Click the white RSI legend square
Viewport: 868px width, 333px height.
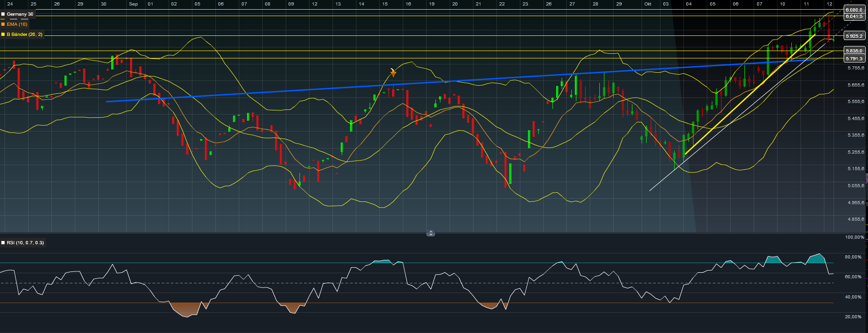click(x=3, y=243)
